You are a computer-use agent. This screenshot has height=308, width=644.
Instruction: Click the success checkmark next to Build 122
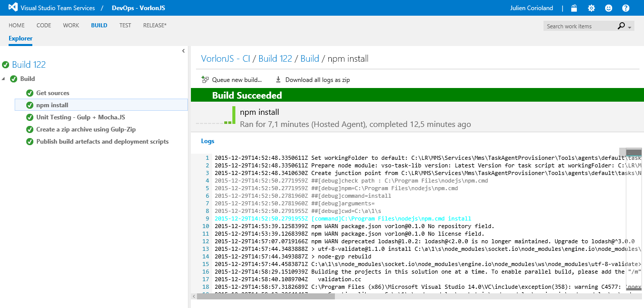pos(5,64)
